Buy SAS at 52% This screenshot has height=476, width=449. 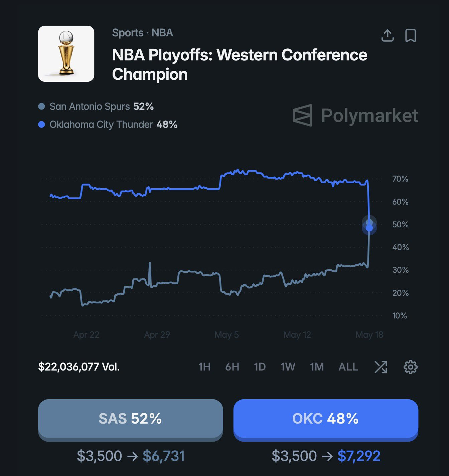pyautogui.click(x=130, y=419)
